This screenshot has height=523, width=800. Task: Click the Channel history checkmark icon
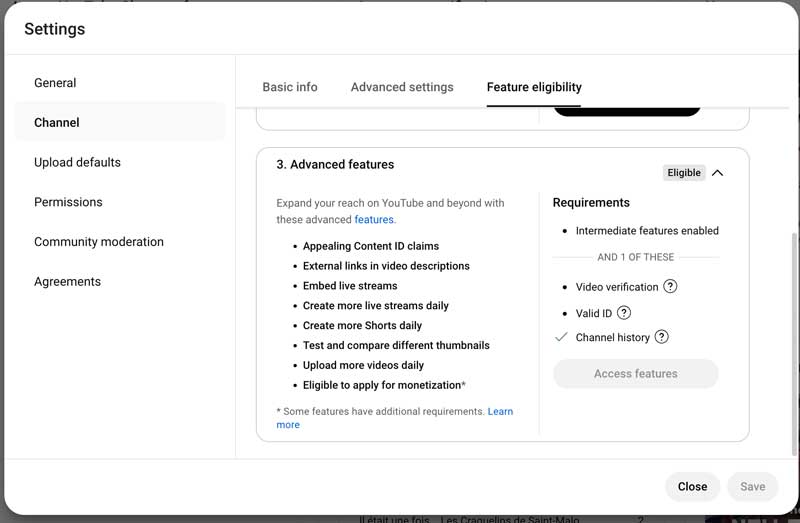561,338
